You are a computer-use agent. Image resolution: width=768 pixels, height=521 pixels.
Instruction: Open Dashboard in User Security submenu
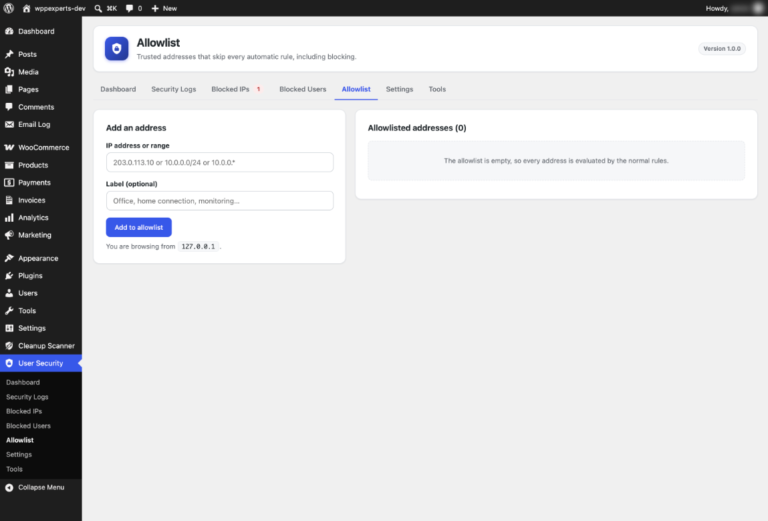coord(23,382)
